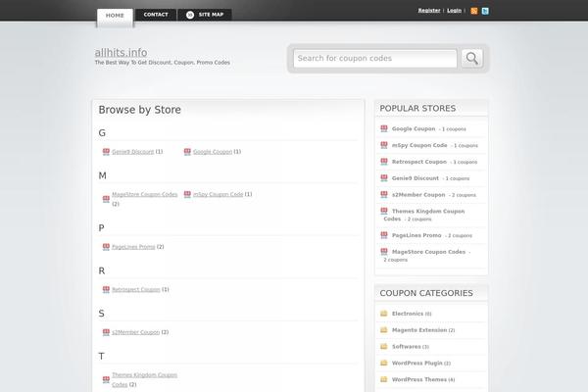
Task: Open s2Member Coupon in Browse list
Action: tap(136, 332)
